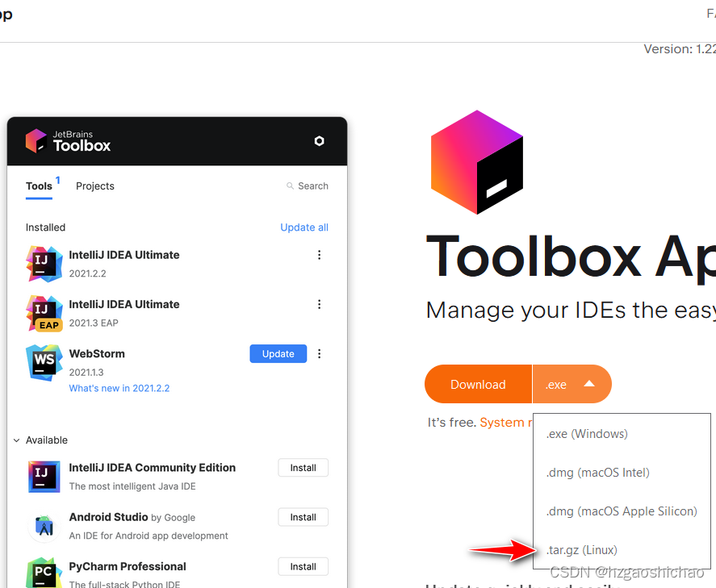
Task: Collapse the Available section chevron
Action: coord(16,440)
